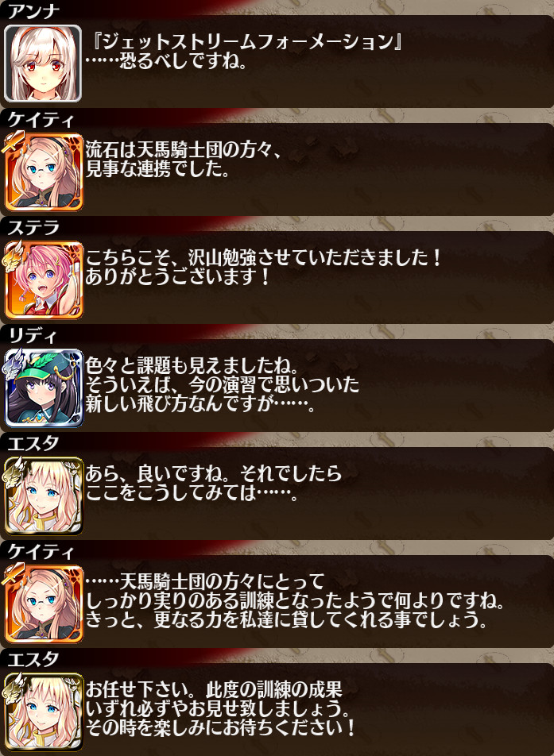Click Esta's お任せ下さい dialogue text

(221, 708)
